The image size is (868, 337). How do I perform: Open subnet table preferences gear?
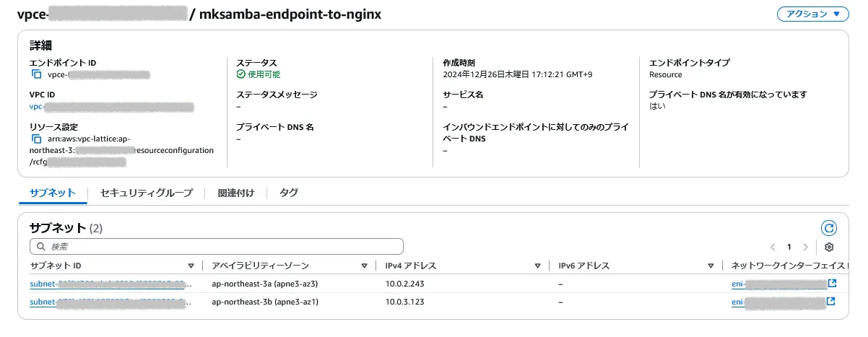(x=829, y=247)
